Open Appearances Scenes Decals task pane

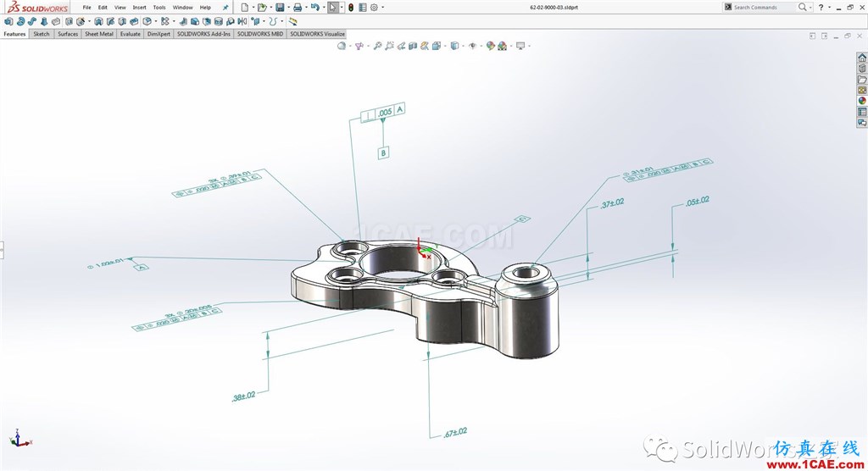coord(862,101)
